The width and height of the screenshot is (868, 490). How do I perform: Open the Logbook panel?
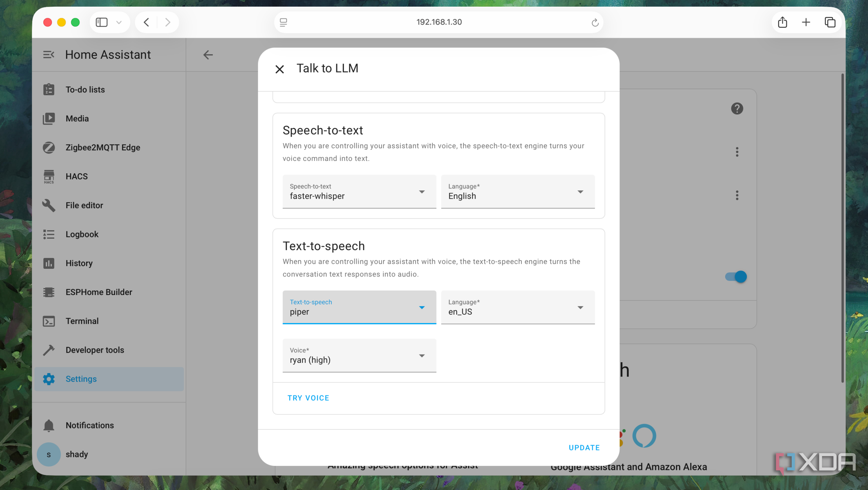coord(109,234)
